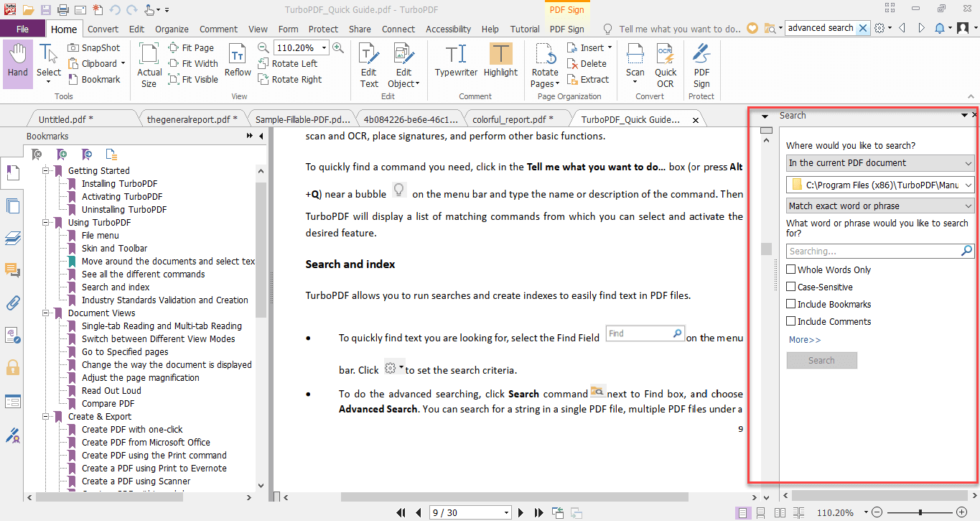Click the Edit Text tool
The height and width of the screenshot is (521, 980).
pos(369,65)
